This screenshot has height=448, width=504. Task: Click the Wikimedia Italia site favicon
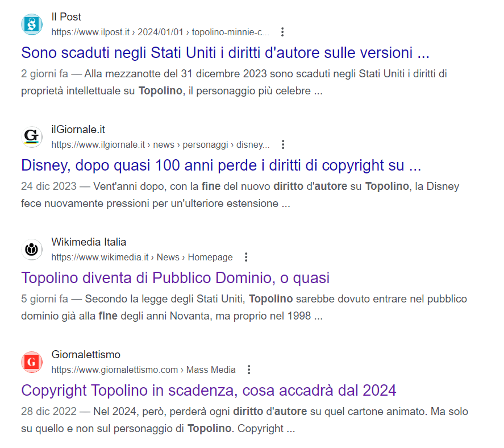[x=32, y=250]
